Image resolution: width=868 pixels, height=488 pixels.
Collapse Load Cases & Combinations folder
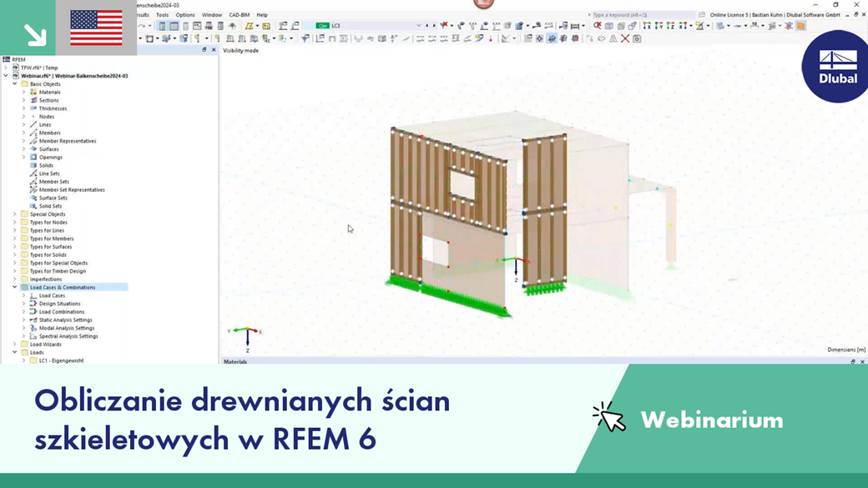tap(15, 287)
